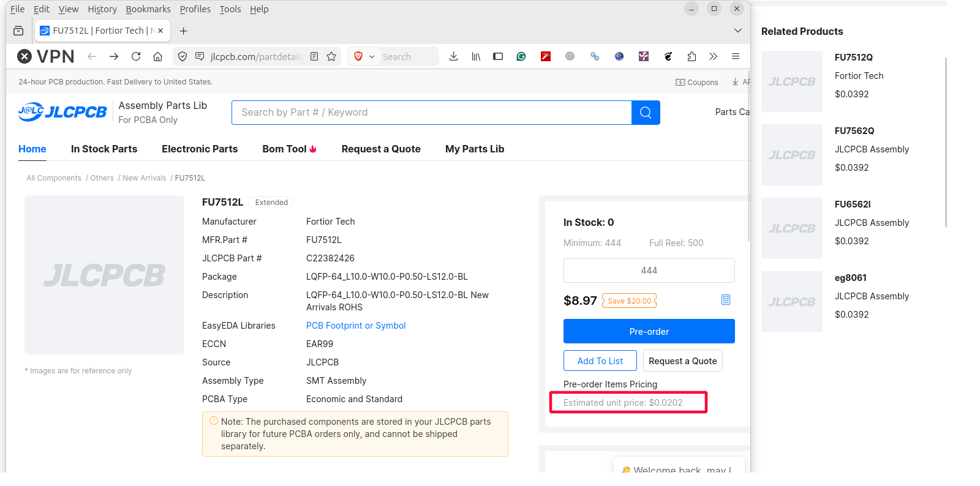Show more tools via the overflow chevron
This screenshot has width=980, height=486.
tap(714, 56)
